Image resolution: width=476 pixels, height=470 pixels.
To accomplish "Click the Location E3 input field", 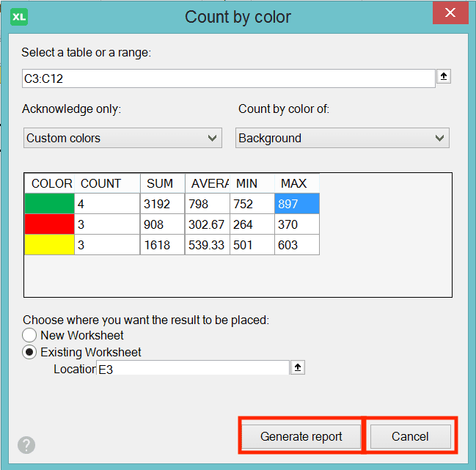I will 193,368.
